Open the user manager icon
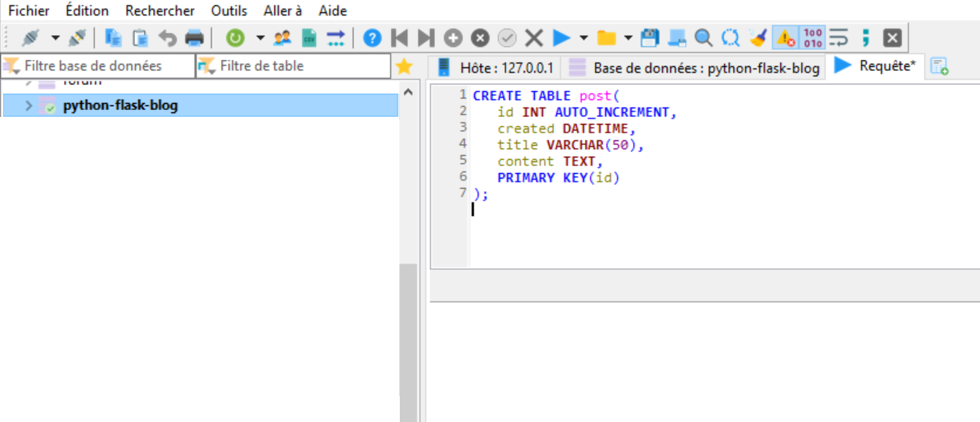980x422 pixels. click(x=283, y=37)
